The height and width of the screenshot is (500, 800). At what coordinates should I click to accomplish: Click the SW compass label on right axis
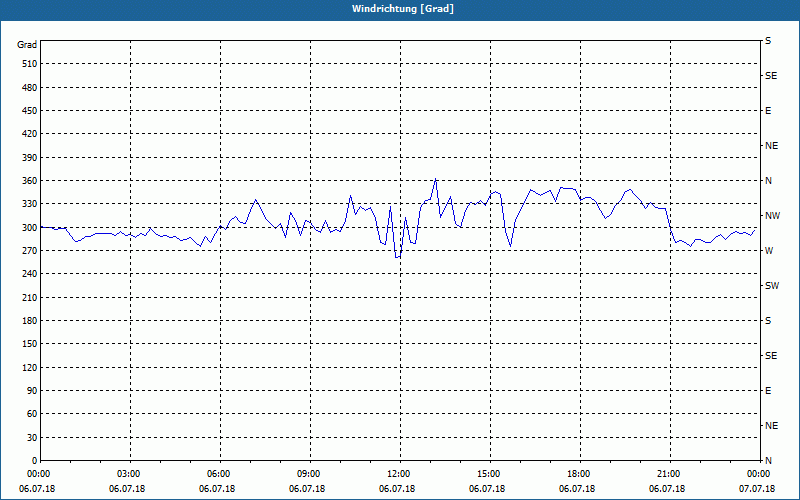pos(772,286)
